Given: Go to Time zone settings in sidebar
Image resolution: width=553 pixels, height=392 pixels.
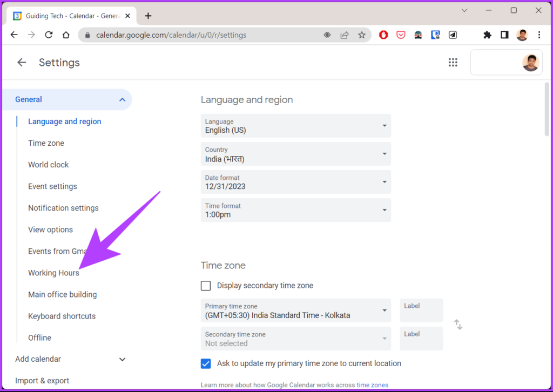Looking at the screenshot, I should [46, 143].
